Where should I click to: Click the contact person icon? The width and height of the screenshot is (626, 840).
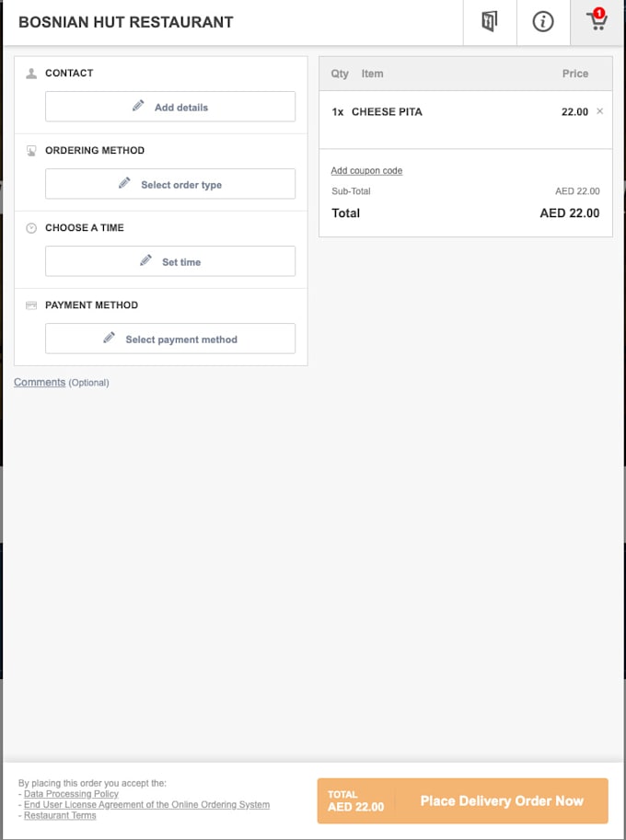31,74
